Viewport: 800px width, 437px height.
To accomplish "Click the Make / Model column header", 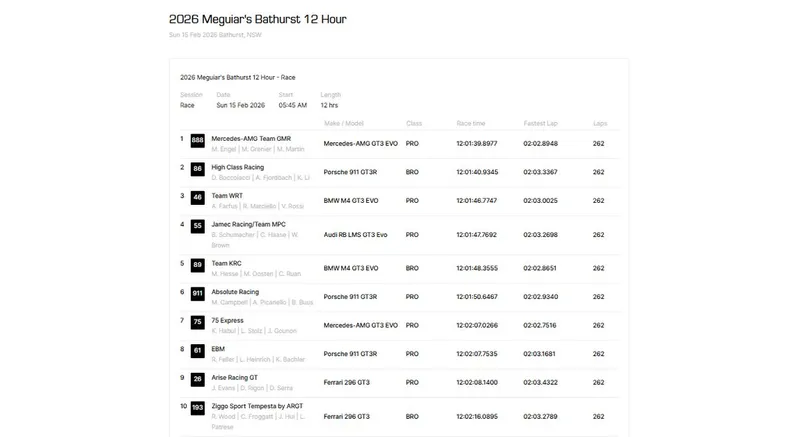I will (x=344, y=123).
